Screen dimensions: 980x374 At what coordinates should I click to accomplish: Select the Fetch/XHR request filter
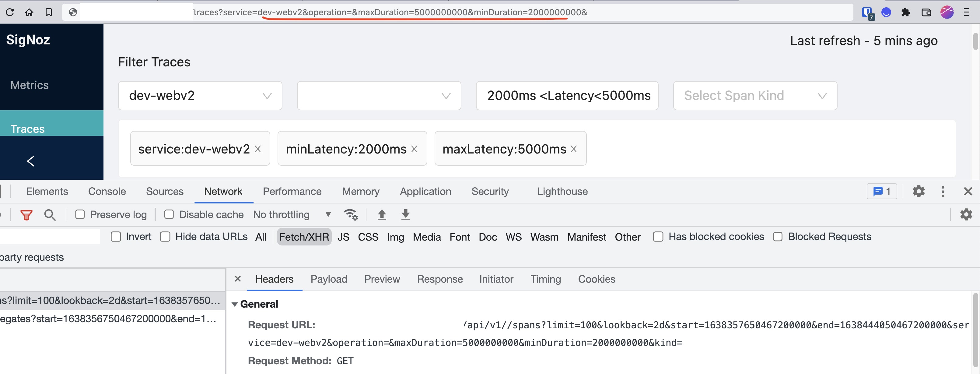304,237
